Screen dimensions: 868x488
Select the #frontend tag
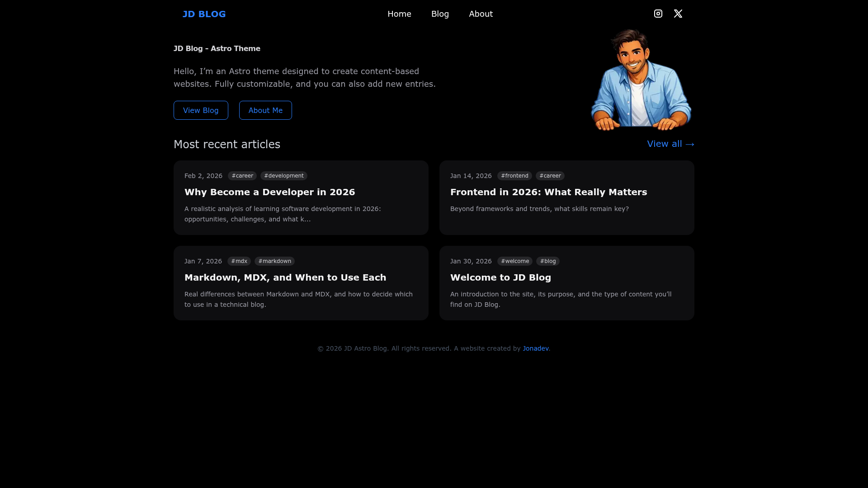click(x=514, y=176)
